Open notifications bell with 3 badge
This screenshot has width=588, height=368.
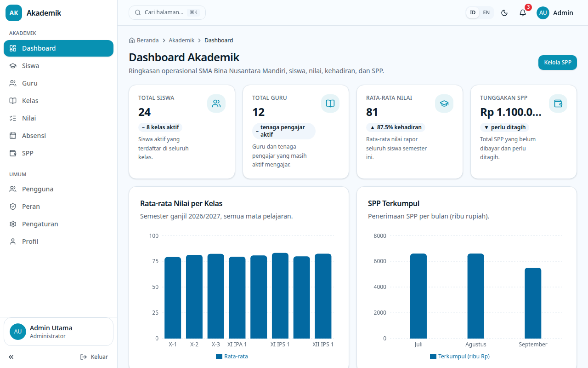coord(523,13)
